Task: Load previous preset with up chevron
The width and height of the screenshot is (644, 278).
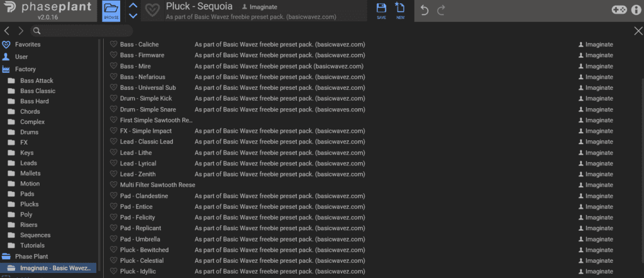Action: coord(133,6)
